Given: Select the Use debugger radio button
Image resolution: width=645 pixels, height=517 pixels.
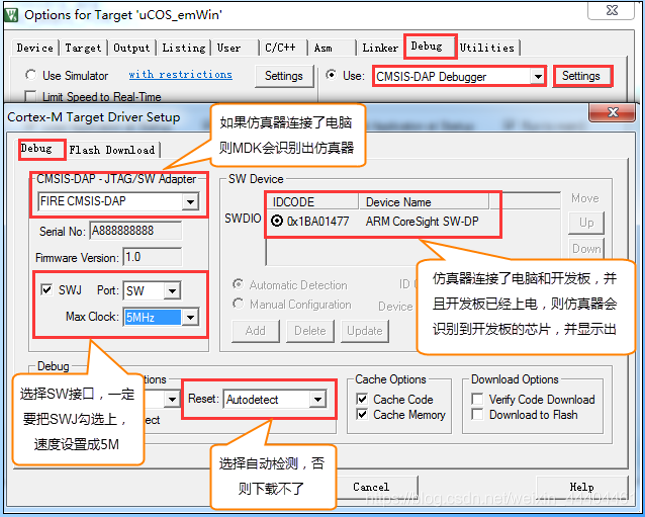Looking at the screenshot, I should click(x=331, y=75).
